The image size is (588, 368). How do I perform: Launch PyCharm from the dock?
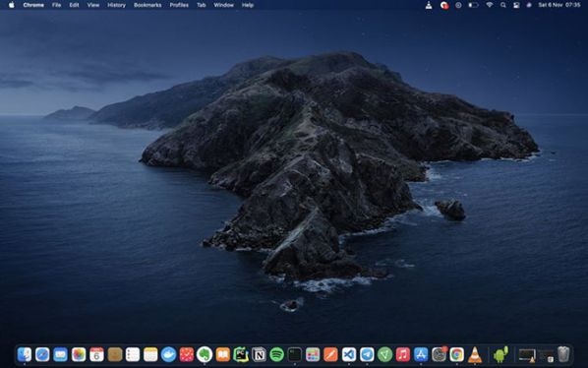point(241,354)
